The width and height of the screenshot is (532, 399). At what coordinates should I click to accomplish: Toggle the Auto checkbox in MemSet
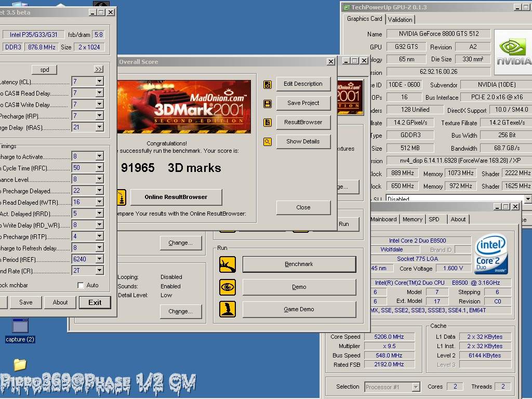pyautogui.click(x=81, y=285)
